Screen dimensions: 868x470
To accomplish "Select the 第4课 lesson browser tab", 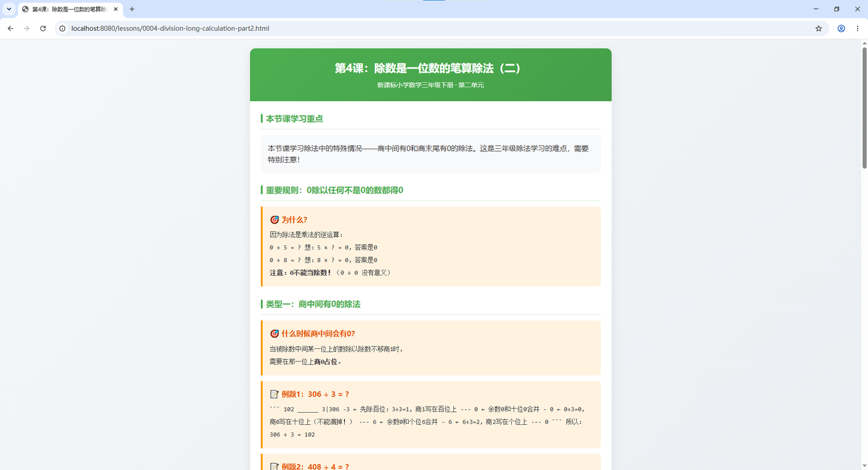I will tap(69, 9).
